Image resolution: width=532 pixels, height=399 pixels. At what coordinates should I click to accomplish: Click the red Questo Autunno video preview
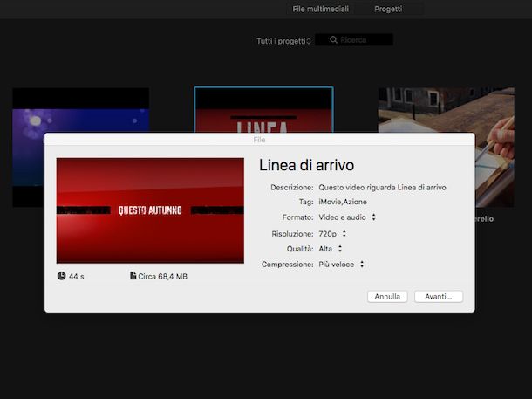coord(150,210)
